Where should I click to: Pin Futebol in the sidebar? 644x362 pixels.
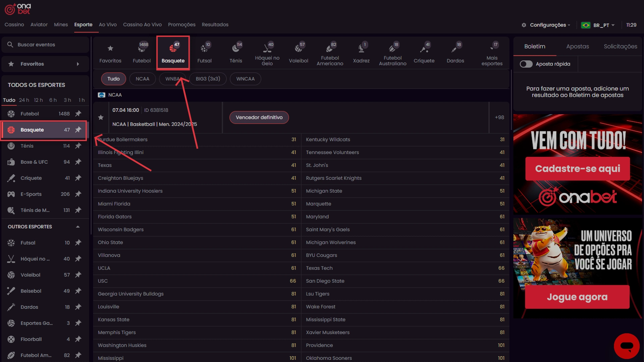pyautogui.click(x=78, y=114)
